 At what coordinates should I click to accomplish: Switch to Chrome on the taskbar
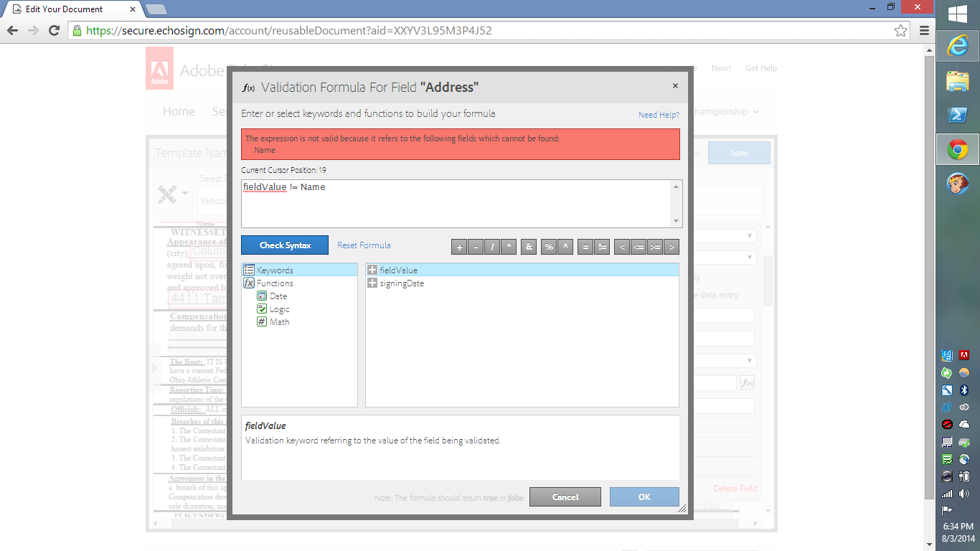point(958,149)
